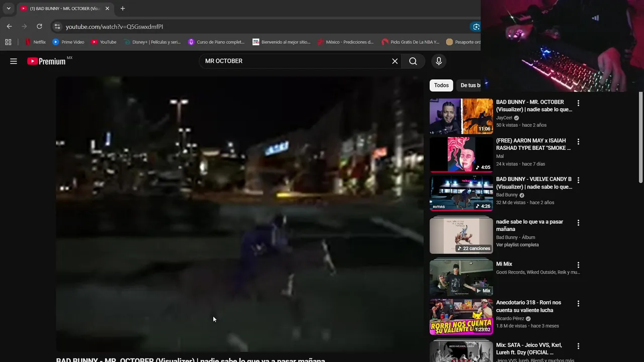Open 'BAD BUNNY - MR. OCTOBER (Visualizer)' suggested title
The height and width of the screenshot is (362, 644).
coord(534,106)
